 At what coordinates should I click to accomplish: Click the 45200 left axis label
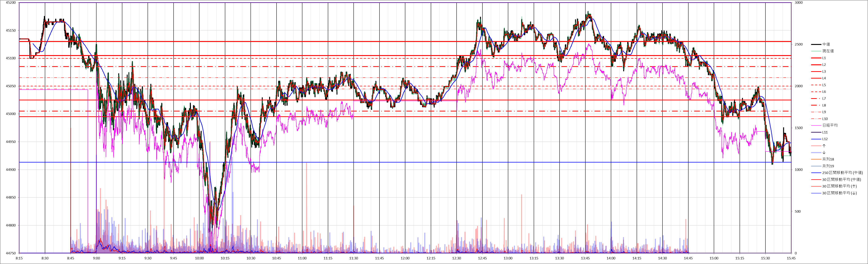11,3
